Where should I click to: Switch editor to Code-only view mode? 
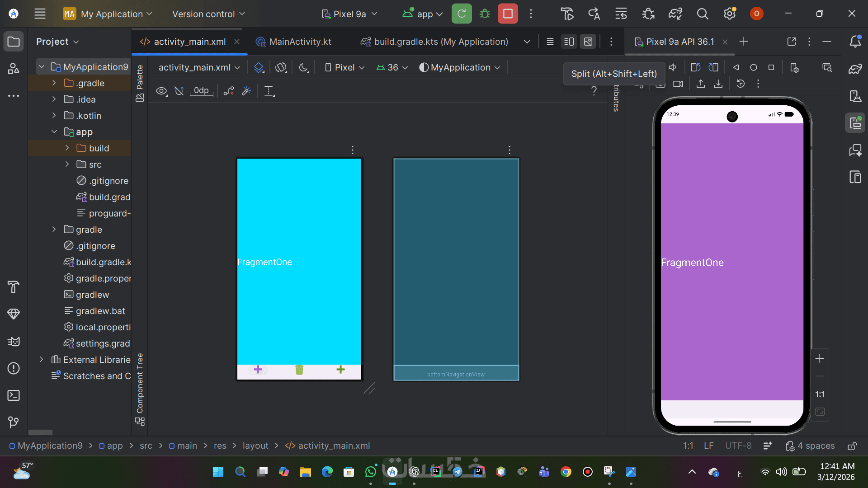[550, 42]
